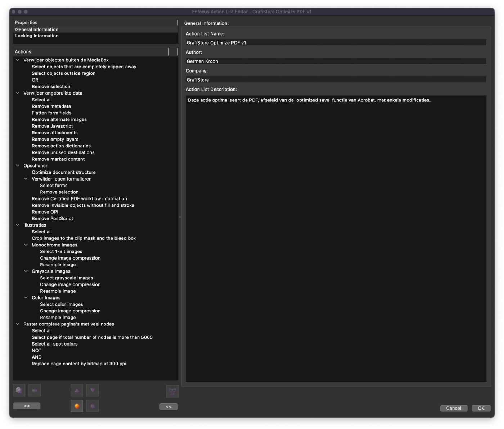Click the Properties panel header

coord(95,22)
